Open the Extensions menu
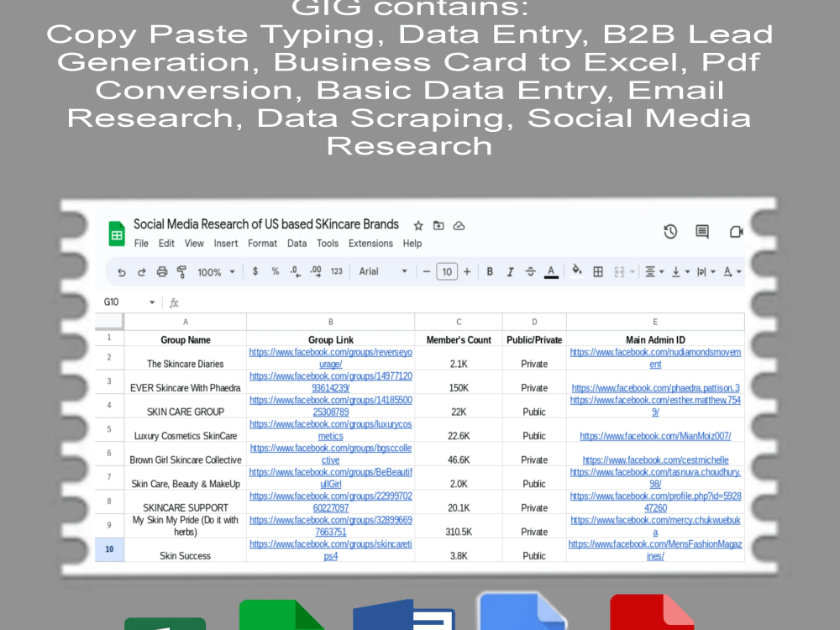This screenshot has height=630, width=840. [370, 244]
